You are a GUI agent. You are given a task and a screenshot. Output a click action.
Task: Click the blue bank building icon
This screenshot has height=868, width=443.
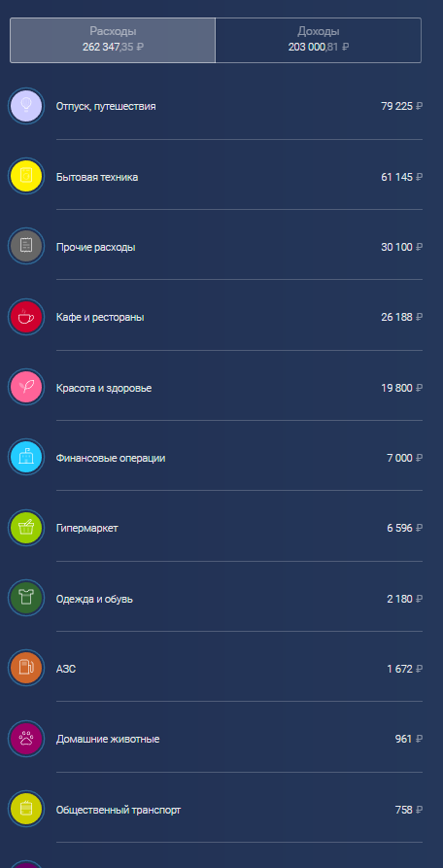[x=26, y=458]
